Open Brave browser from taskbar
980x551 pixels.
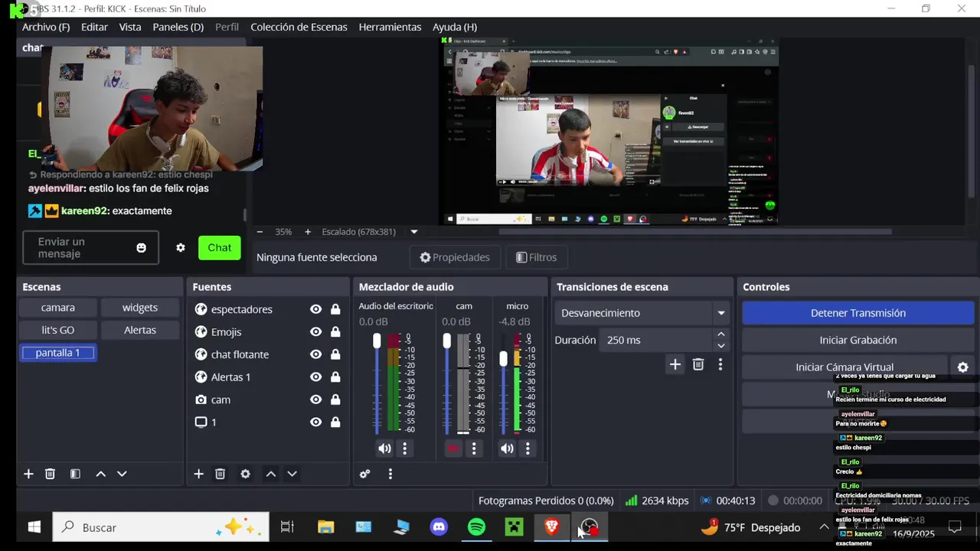pyautogui.click(x=551, y=527)
